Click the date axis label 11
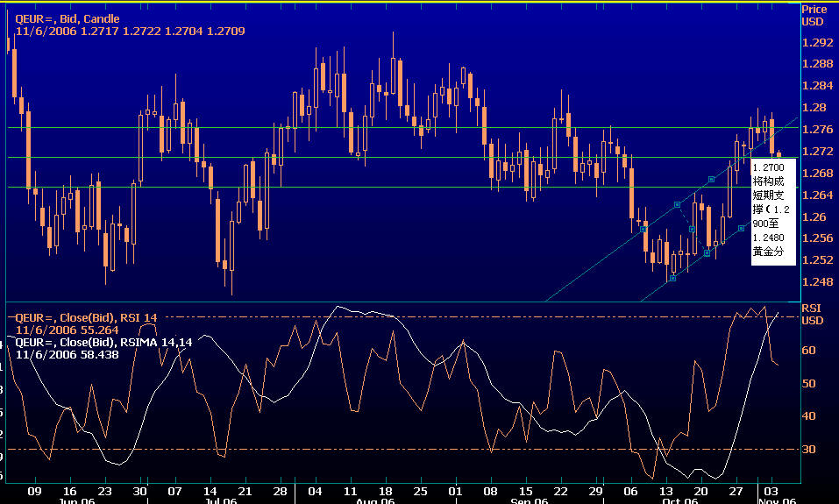The height and width of the screenshot is (504, 839). (x=350, y=492)
